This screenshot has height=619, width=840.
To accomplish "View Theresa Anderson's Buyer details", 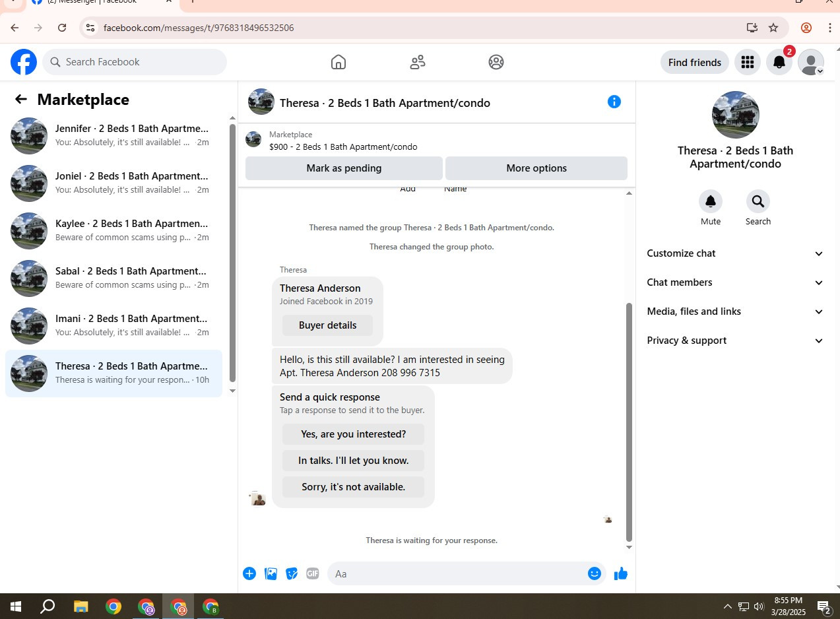I will click(327, 325).
